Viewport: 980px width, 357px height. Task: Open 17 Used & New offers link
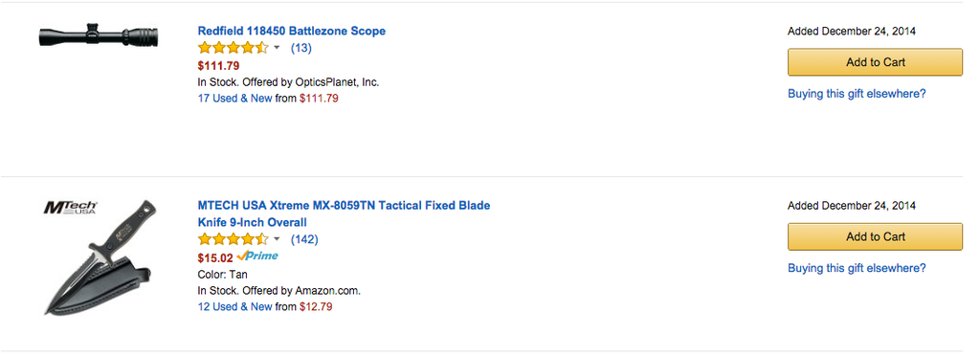coord(235,99)
